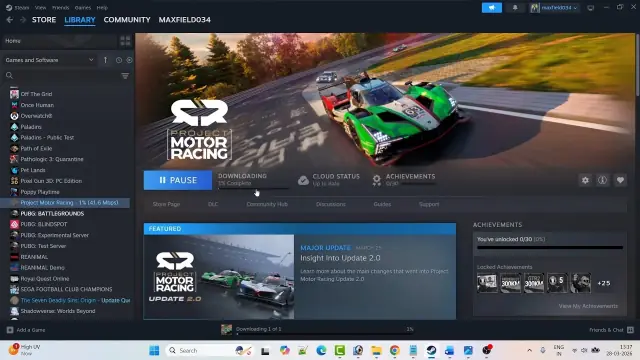Switch to the COMMUNITY tab
This screenshot has height=360, width=640.
(x=127, y=20)
